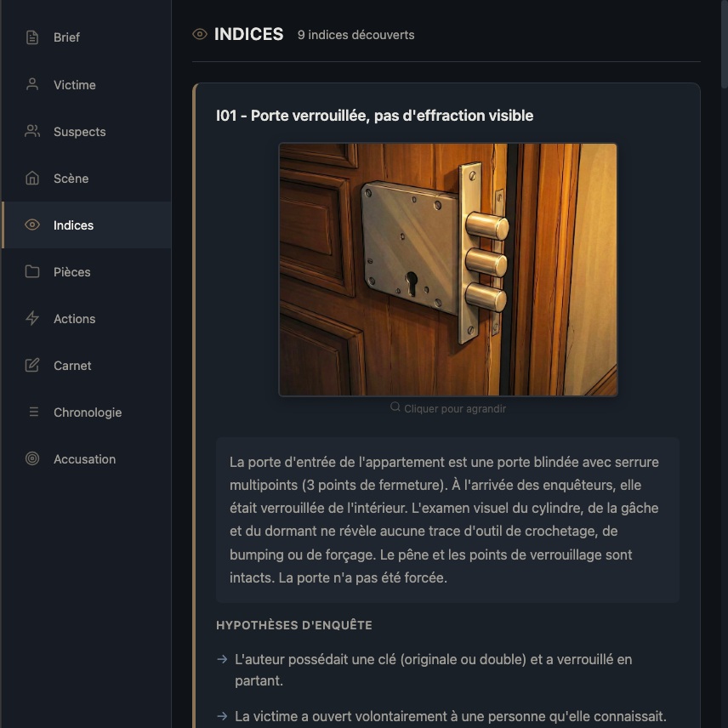The image size is (728, 728).
Task: Select hypothesis about victim opening voluntarily
Action: [450, 716]
